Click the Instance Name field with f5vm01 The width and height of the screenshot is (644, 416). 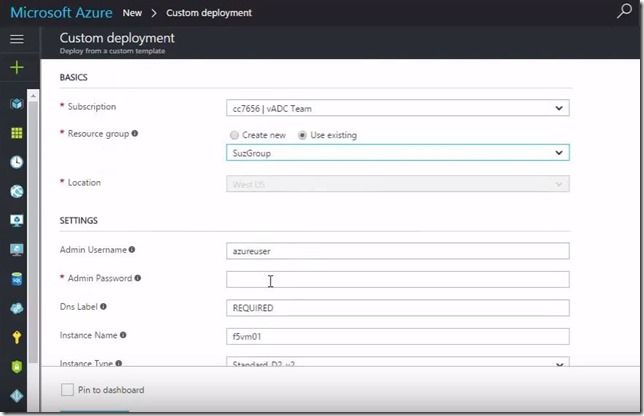click(398, 336)
